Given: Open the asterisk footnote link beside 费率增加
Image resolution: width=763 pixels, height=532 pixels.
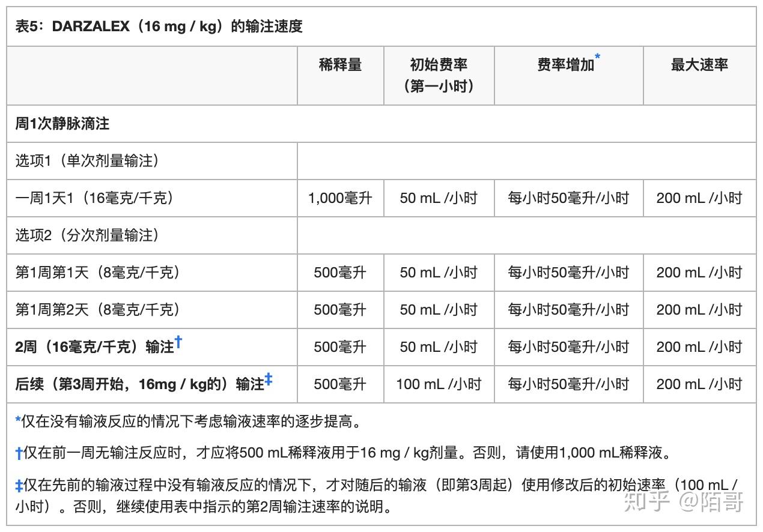Looking at the screenshot, I should [597, 58].
